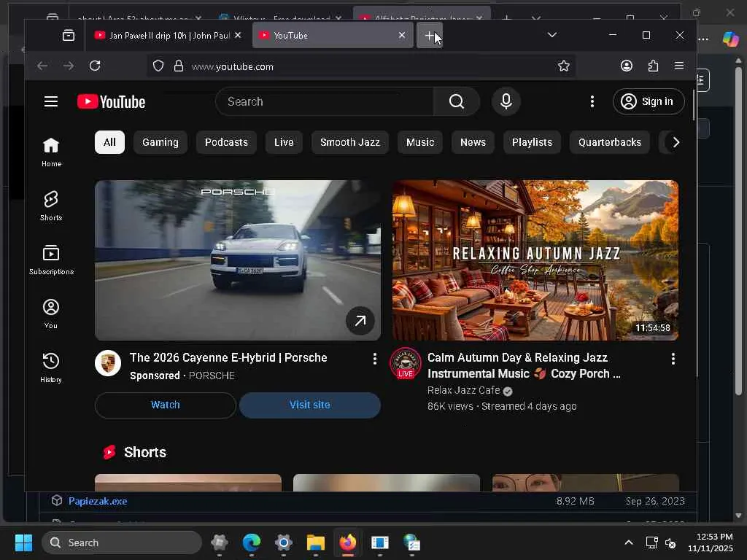Open Porsche ad options three-dot menu
747x560 pixels.
click(x=375, y=359)
